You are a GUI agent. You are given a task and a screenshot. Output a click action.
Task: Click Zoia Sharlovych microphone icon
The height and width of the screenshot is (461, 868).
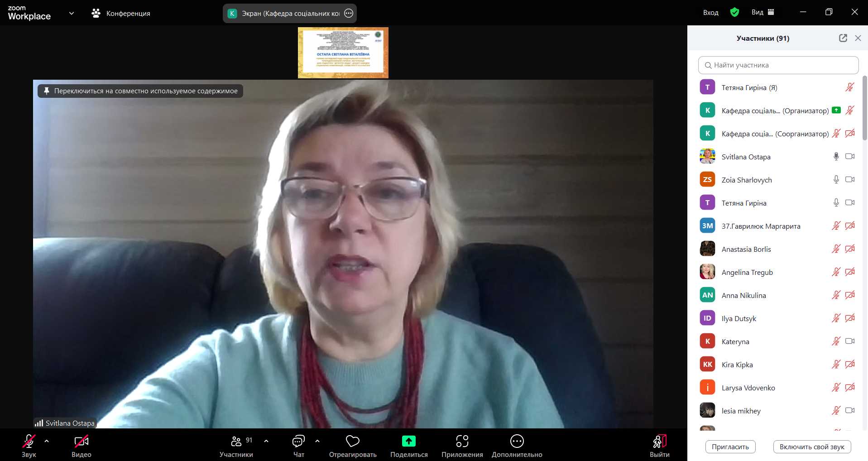pos(836,179)
